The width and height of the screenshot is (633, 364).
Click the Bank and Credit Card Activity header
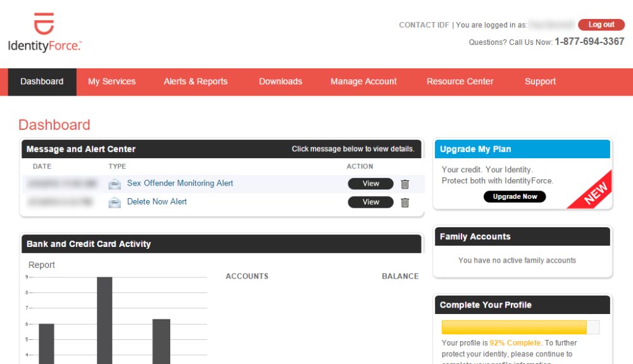[221, 244]
